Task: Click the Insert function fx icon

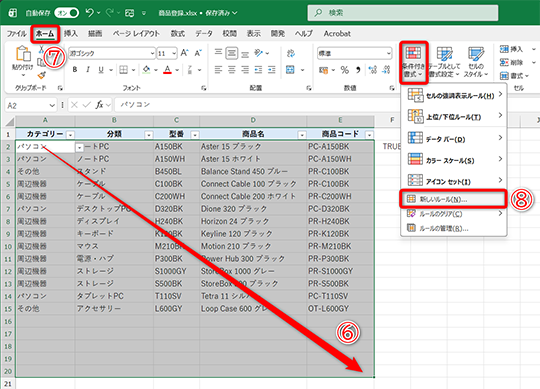Action: (x=100, y=105)
